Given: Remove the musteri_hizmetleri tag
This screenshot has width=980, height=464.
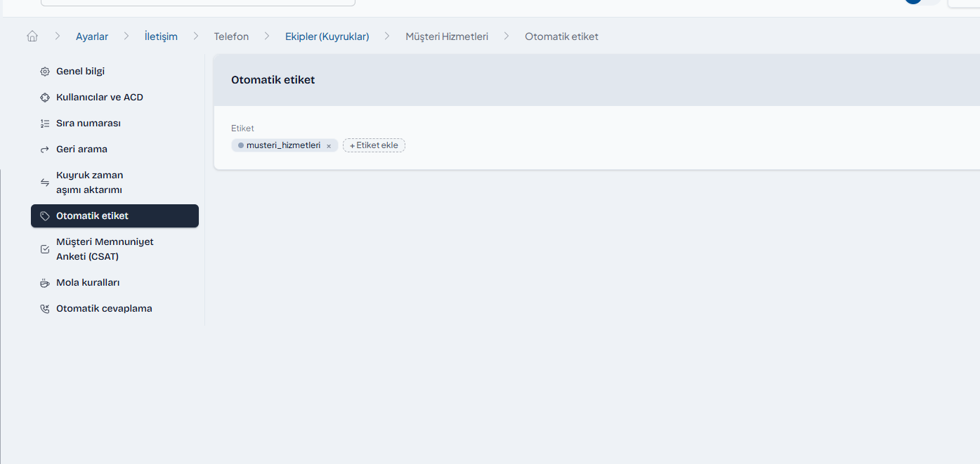Looking at the screenshot, I should pyautogui.click(x=329, y=146).
